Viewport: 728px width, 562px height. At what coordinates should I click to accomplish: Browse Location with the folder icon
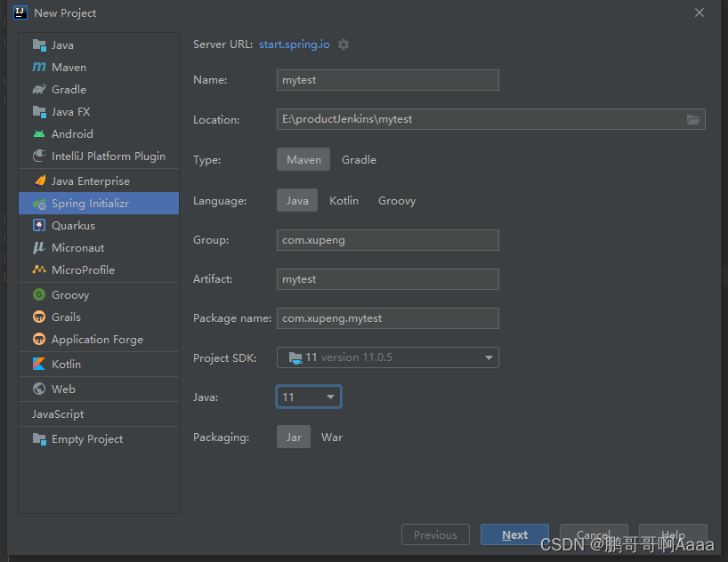(x=693, y=120)
